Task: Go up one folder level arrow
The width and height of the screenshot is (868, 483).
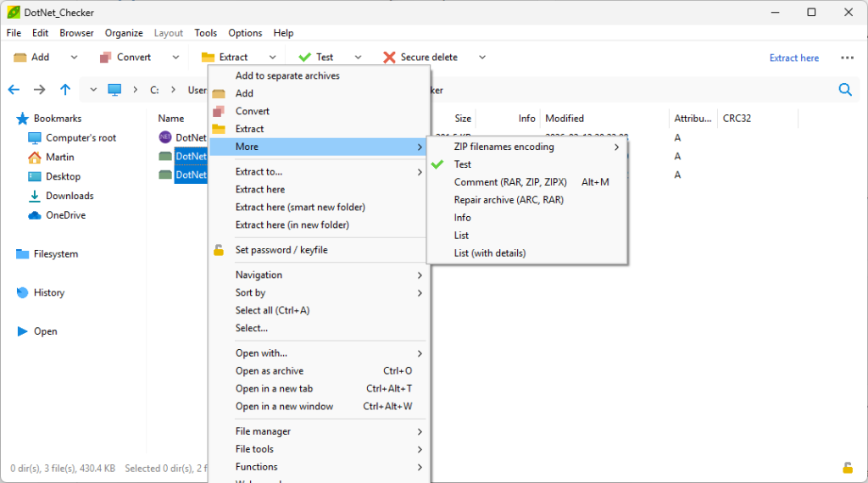Action: tap(65, 90)
